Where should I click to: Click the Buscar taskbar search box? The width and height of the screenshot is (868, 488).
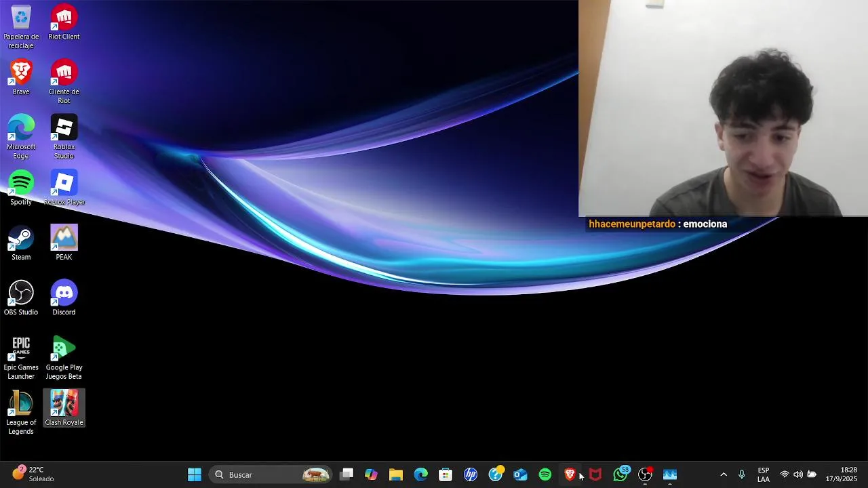[x=271, y=474]
